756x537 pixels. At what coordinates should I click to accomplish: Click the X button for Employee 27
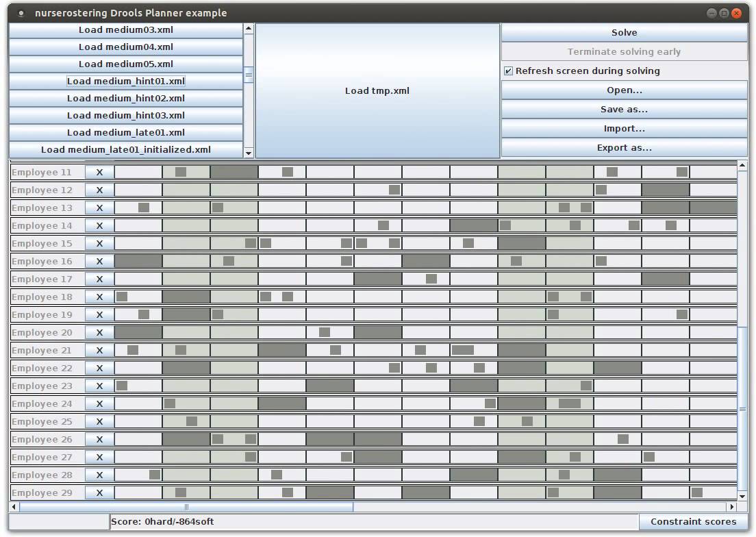click(99, 458)
